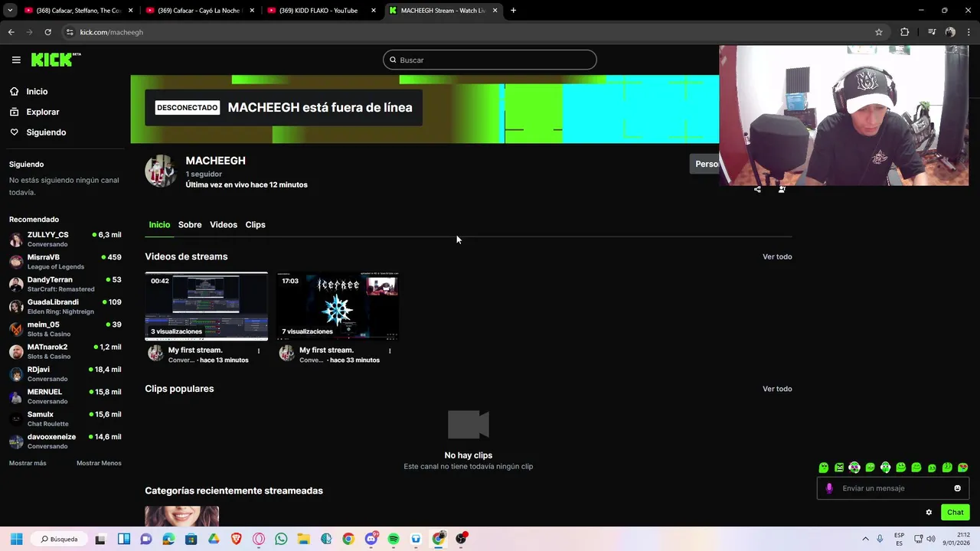Open a new browser tab
980x551 pixels.
click(513, 11)
